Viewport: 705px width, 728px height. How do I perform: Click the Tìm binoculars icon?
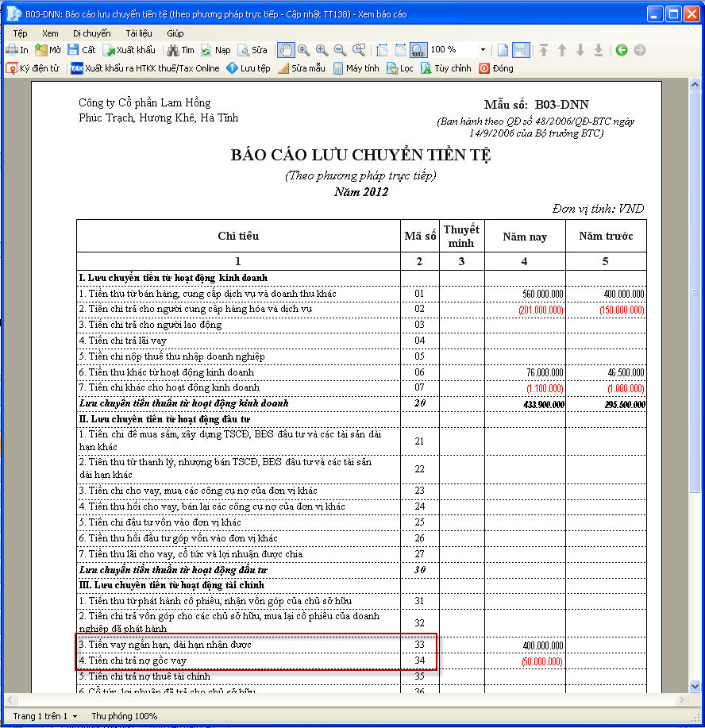point(173,50)
